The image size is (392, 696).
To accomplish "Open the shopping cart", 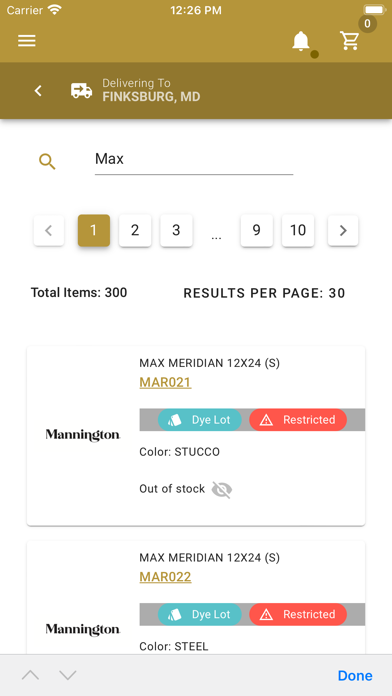I will pos(350,41).
